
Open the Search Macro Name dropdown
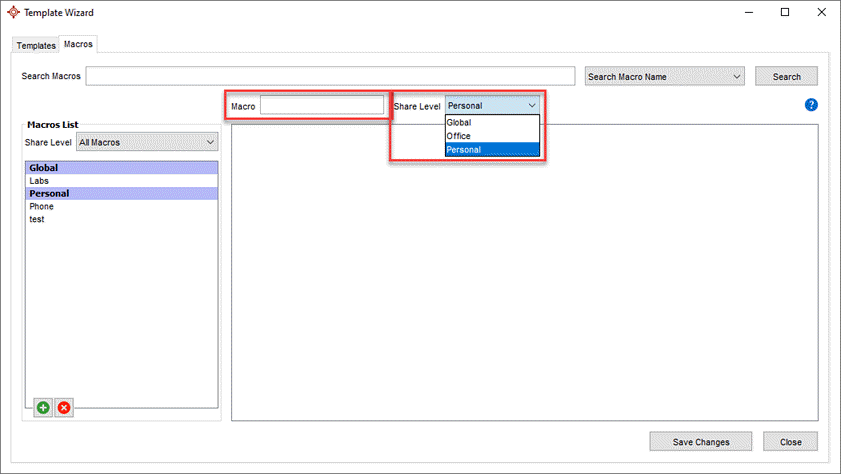[x=665, y=76]
